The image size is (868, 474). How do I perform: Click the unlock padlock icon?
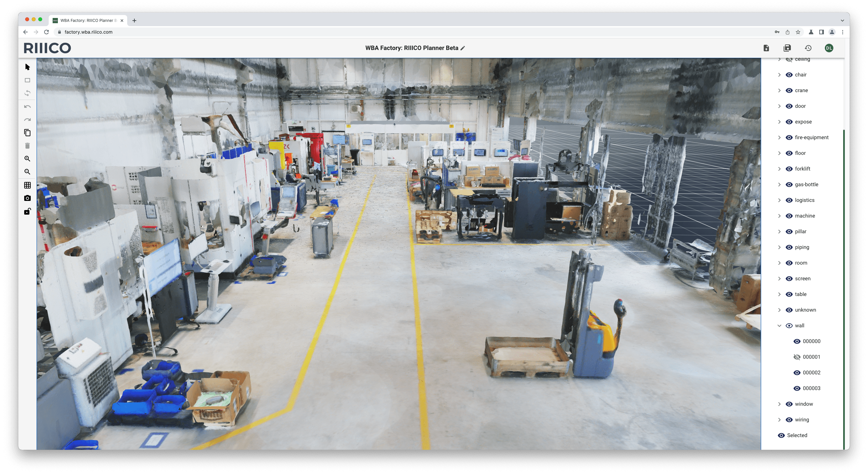coord(27,211)
